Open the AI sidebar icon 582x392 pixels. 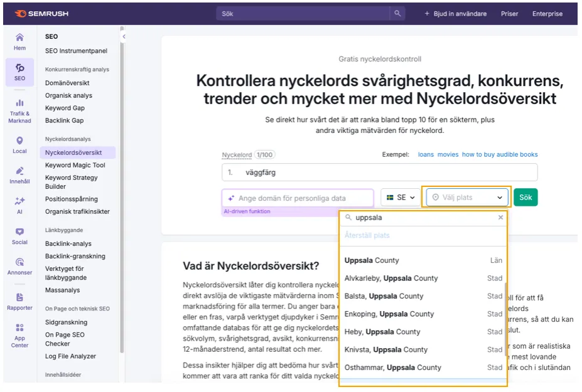[19, 206]
